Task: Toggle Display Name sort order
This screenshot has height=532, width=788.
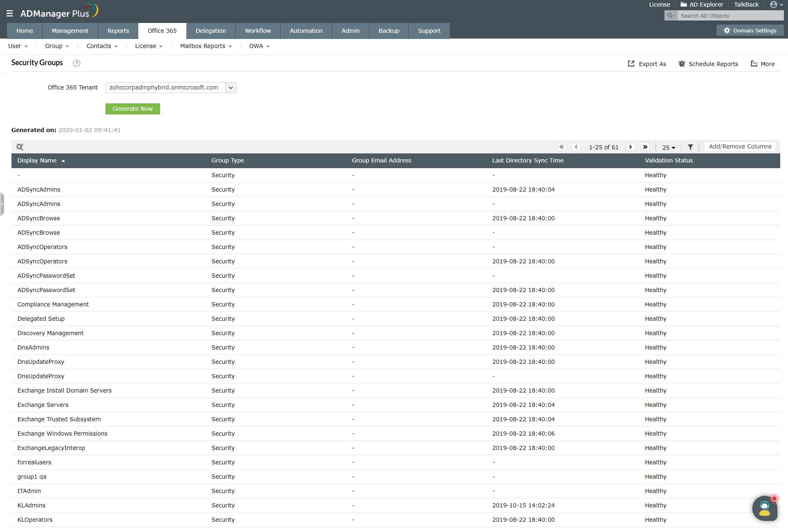Action: [64, 160]
